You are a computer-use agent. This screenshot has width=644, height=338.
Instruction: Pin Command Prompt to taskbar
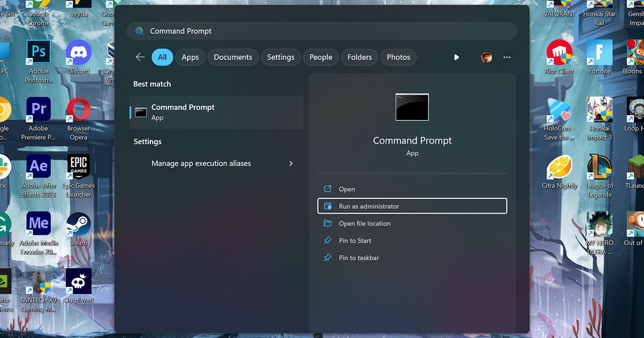(358, 258)
